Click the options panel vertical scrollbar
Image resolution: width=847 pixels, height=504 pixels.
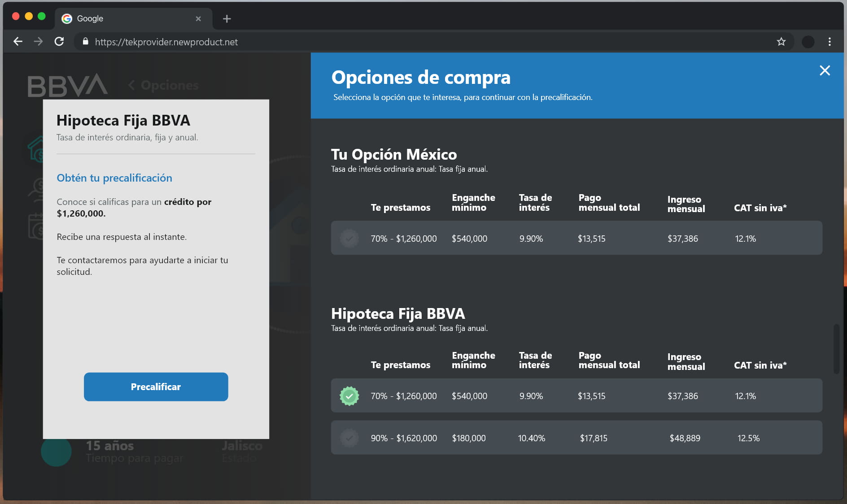coord(836,349)
